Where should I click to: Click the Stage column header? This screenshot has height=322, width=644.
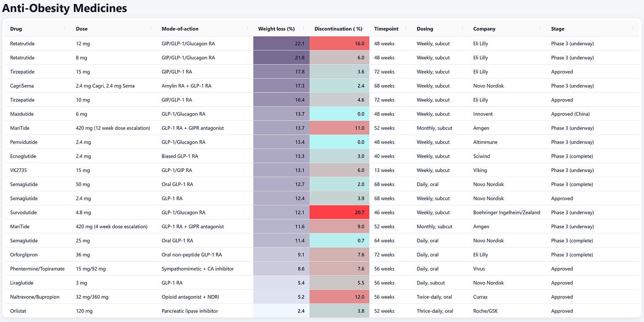pyautogui.click(x=558, y=29)
